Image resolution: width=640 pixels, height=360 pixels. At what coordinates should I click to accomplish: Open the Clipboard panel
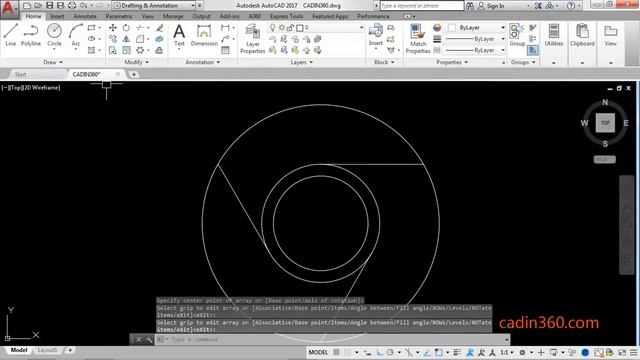[582, 35]
